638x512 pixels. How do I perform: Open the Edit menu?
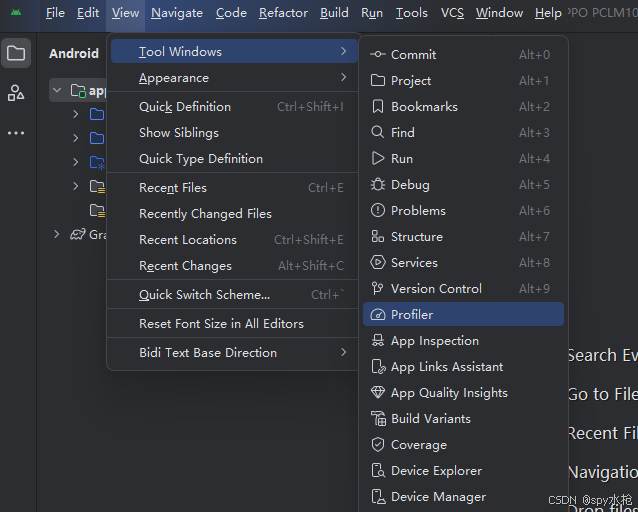pyautogui.click(x=88, y=13)
